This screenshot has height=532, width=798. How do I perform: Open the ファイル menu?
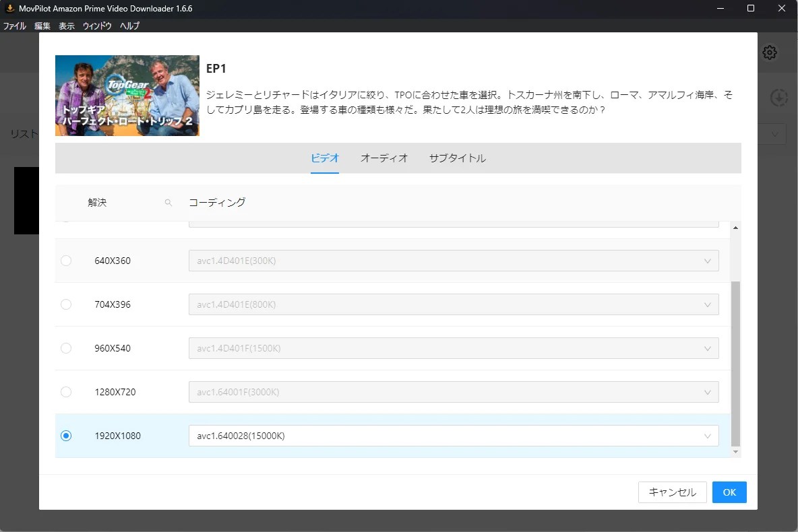[x=15, y=26]
